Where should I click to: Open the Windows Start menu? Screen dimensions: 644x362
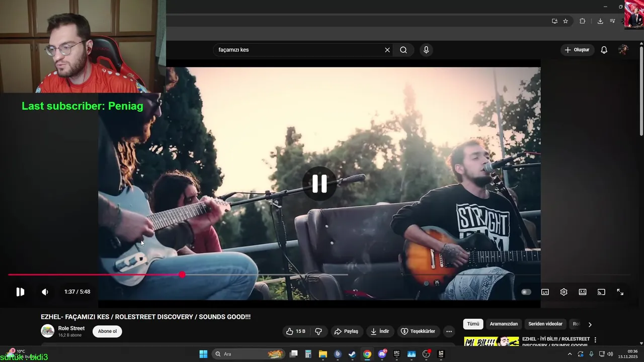203,354
